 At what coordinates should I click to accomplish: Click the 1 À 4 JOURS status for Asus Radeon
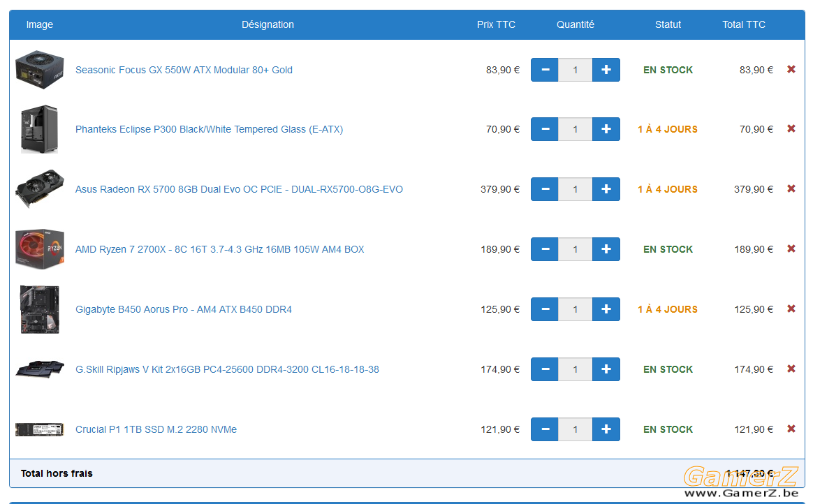[x=668, y=189]
